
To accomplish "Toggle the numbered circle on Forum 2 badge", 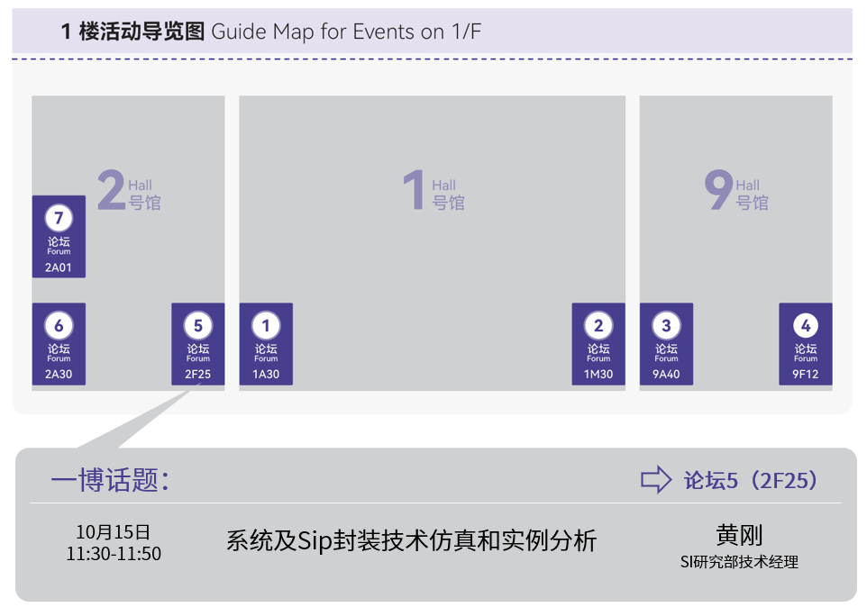I will click(598, 326).
